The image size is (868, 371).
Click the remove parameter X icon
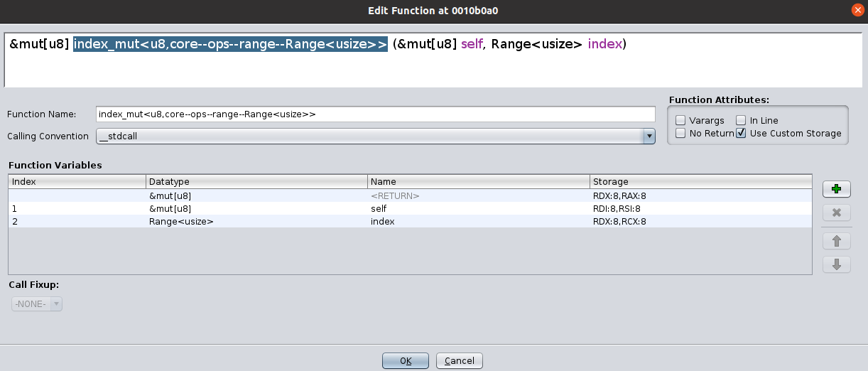pos(836,213)
